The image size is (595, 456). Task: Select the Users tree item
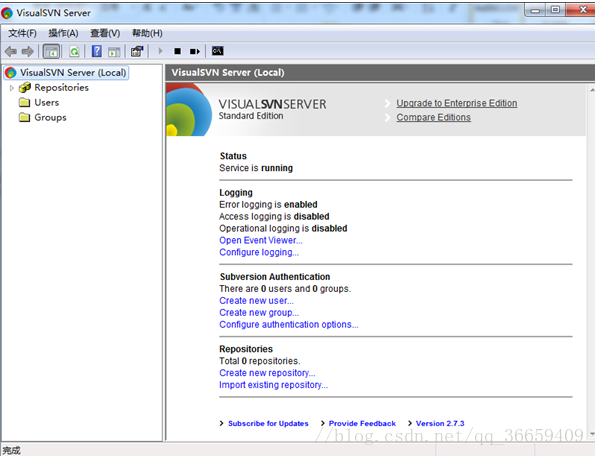(x=47, y=102)
